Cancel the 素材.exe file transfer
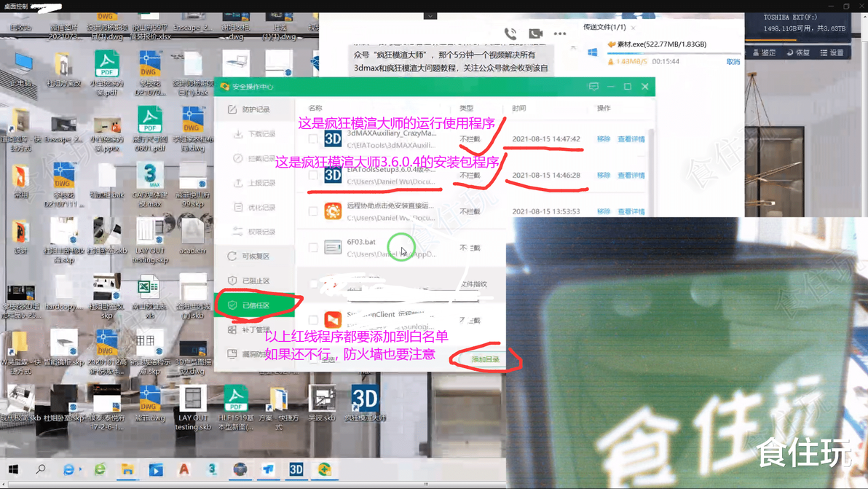This screenshot has width=868, height=489. point(733,62)
